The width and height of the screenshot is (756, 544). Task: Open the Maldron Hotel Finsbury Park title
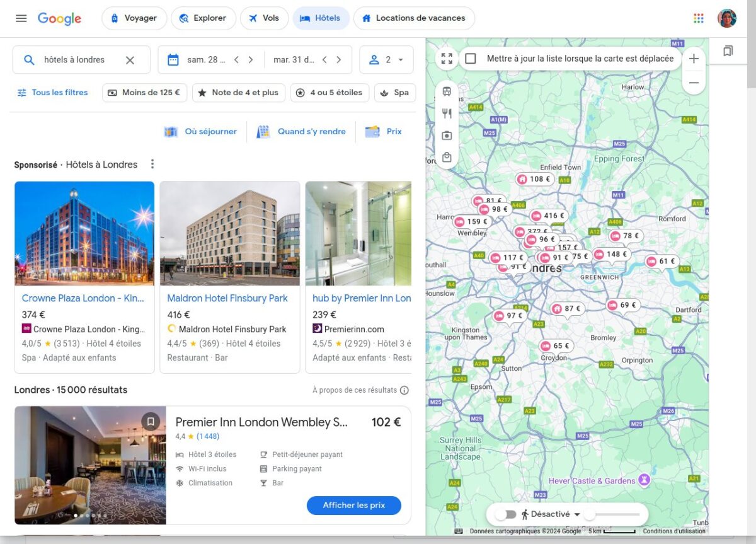tap(227, 298)
